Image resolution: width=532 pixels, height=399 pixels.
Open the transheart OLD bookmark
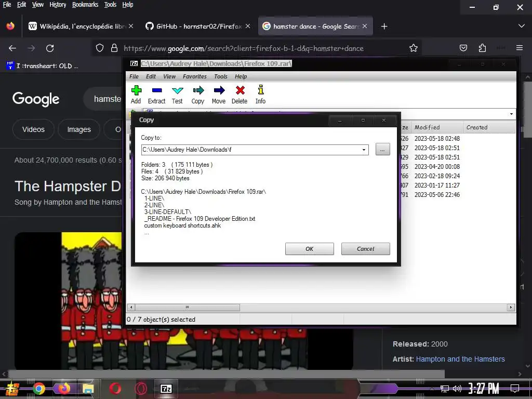42,66
